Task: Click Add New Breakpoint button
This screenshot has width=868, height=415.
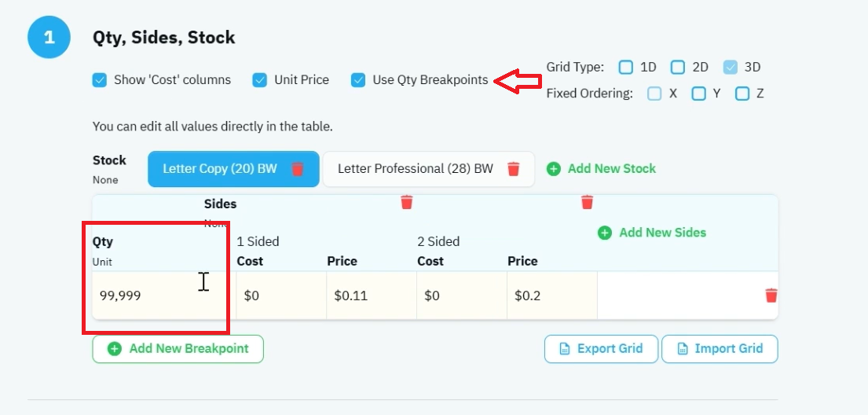Action: pos(178,348)
